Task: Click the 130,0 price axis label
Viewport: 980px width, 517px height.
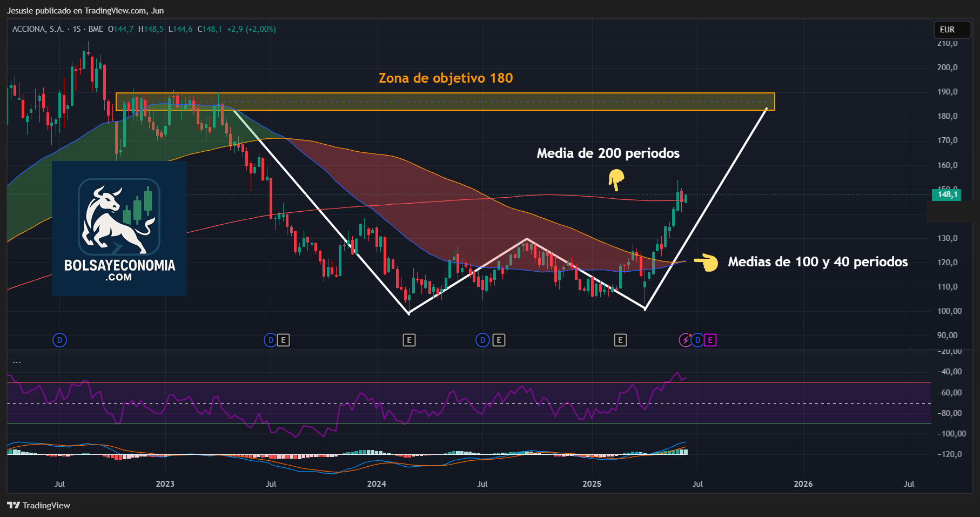Action: (x=948, y=238)
